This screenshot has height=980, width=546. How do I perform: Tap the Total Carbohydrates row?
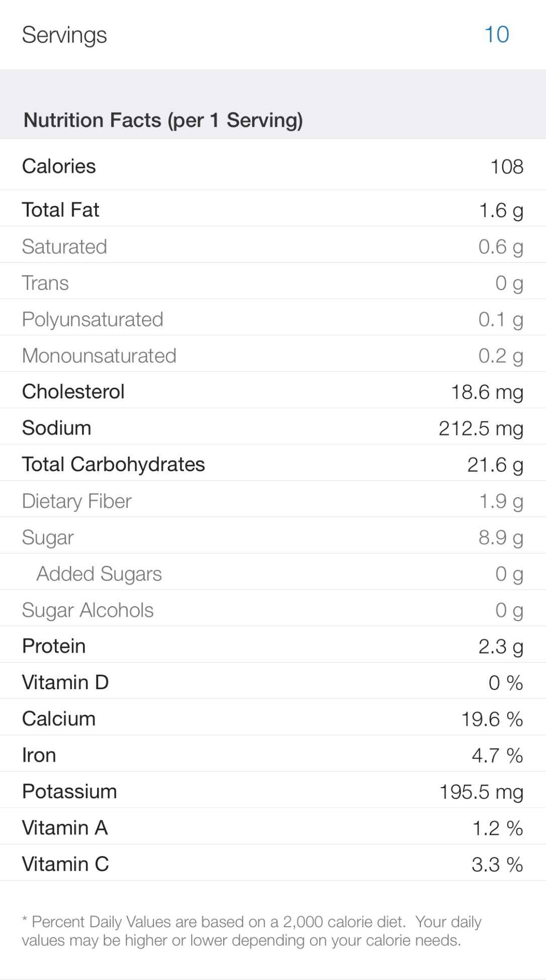click(273, 465)
